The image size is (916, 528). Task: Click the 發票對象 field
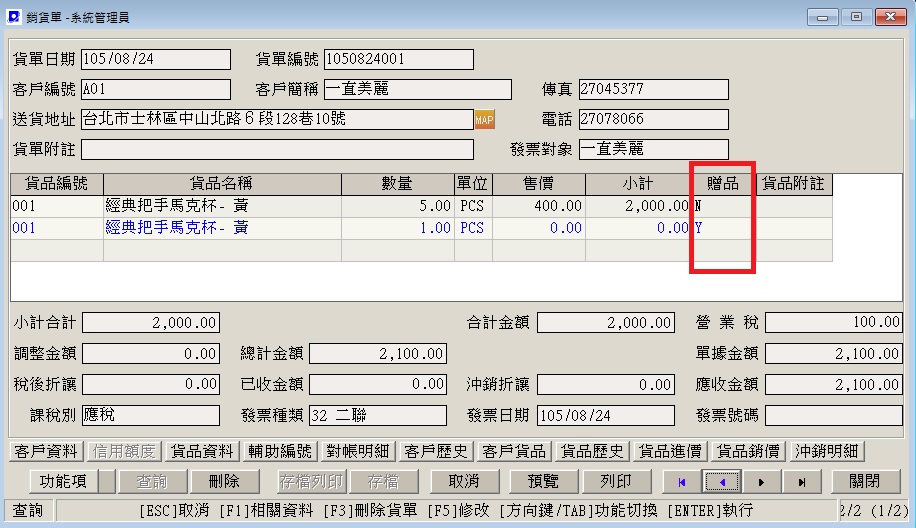[x=654, y=150]
